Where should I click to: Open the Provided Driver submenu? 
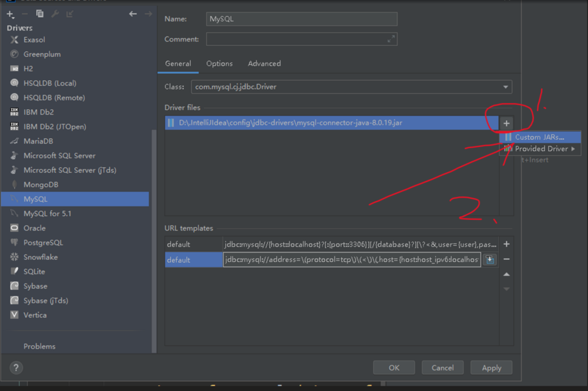[540, 149]
